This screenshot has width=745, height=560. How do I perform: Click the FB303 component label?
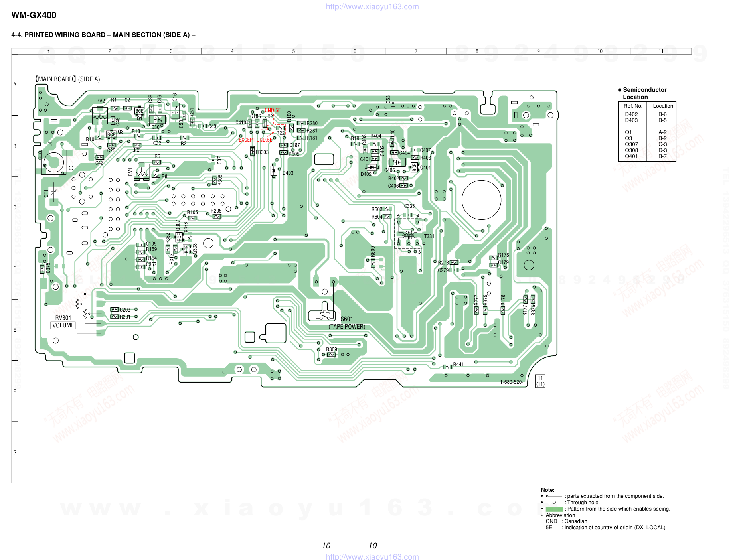coord(262,152)
